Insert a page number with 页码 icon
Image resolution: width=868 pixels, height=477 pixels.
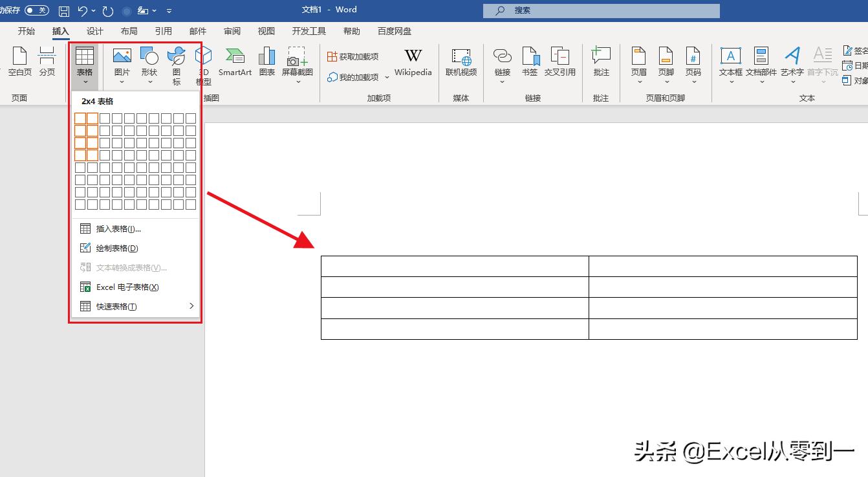point(694,63)
